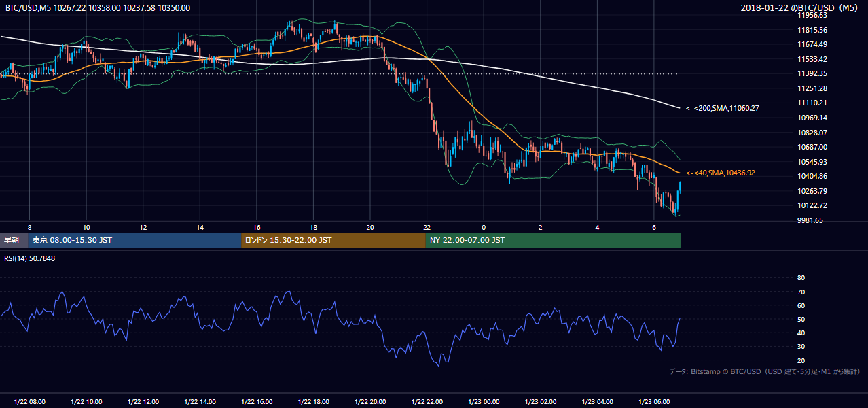Screen dimensions: 868x408
Task: Click the BTC/USD,M5 OHLC header text
Action: [x=98, y=8]
